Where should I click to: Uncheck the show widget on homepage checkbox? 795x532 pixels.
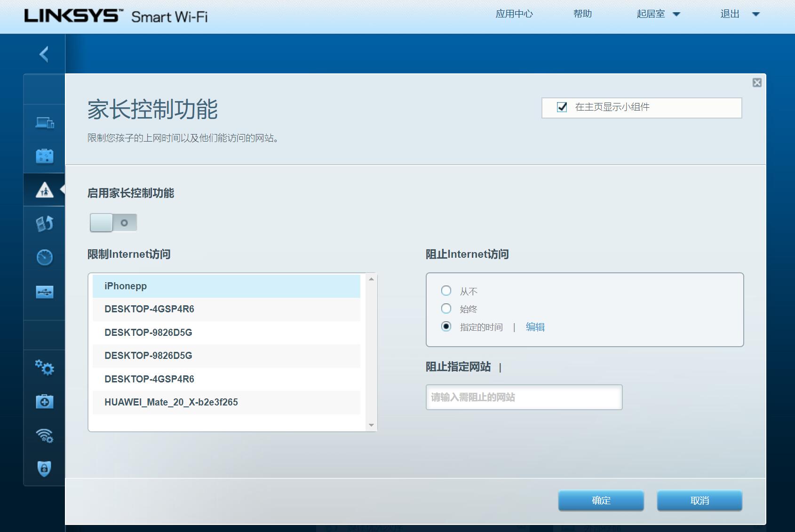click(x=562, y=107)
